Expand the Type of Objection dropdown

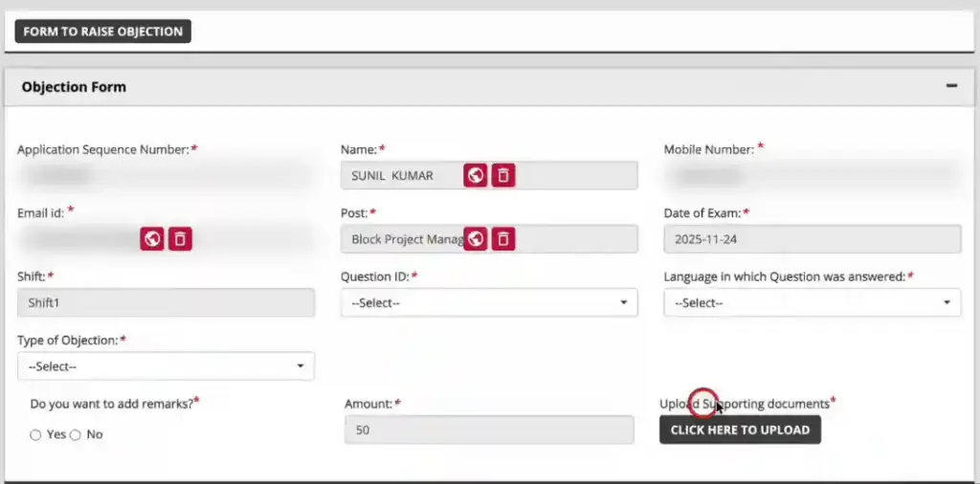pyautogui.click(x=166, y=365)
